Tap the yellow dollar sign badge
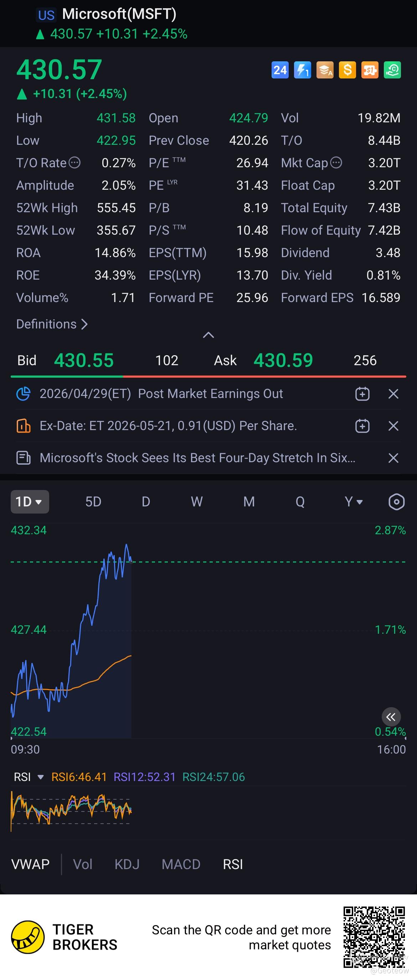The image size is (417, 980). click(347, 70)
